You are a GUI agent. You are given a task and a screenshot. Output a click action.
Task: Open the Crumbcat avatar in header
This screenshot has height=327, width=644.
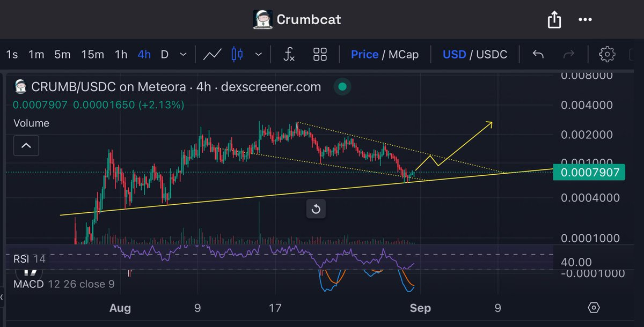click(x=262, y=20)
